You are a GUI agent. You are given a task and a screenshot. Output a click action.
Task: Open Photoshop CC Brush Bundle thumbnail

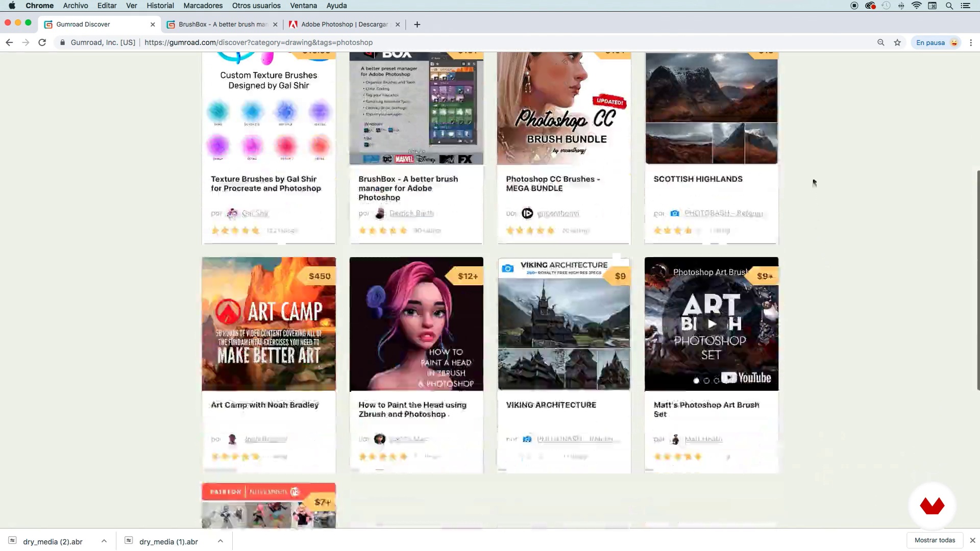click(564, 108)
